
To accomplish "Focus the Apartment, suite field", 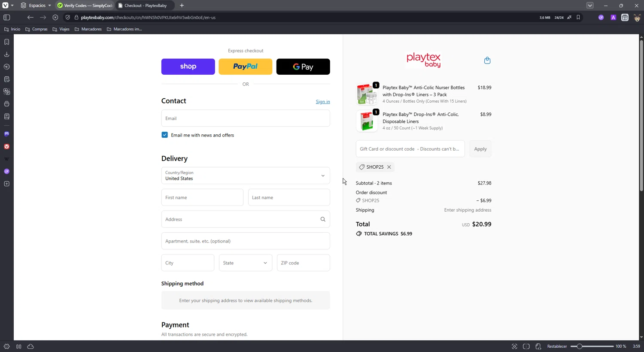I will (x=246, y=241).
